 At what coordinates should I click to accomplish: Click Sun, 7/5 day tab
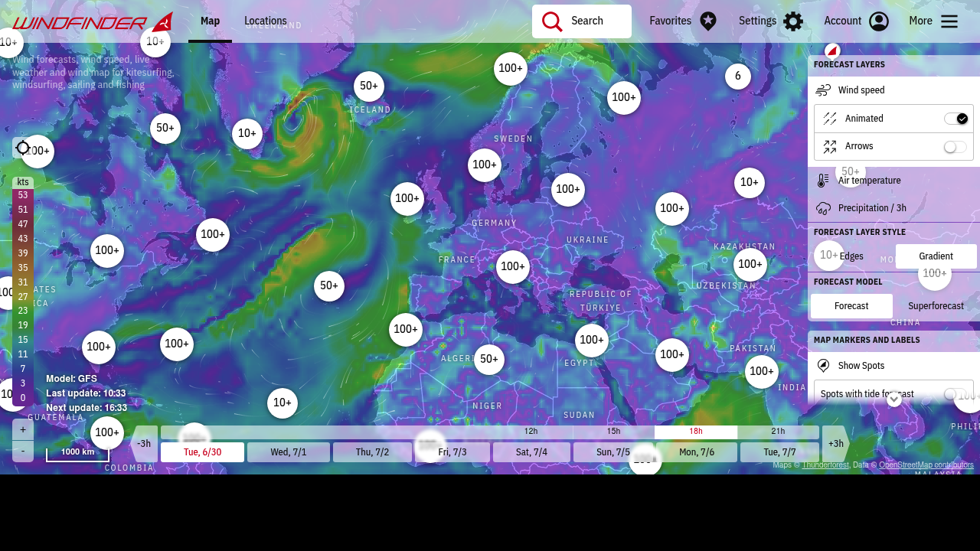click(613, 452)
